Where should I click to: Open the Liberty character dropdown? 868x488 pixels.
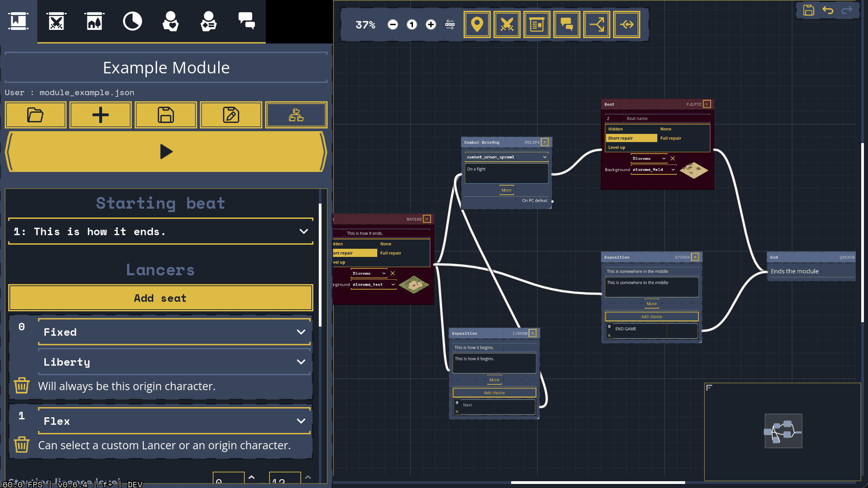(x=174, y=362)
